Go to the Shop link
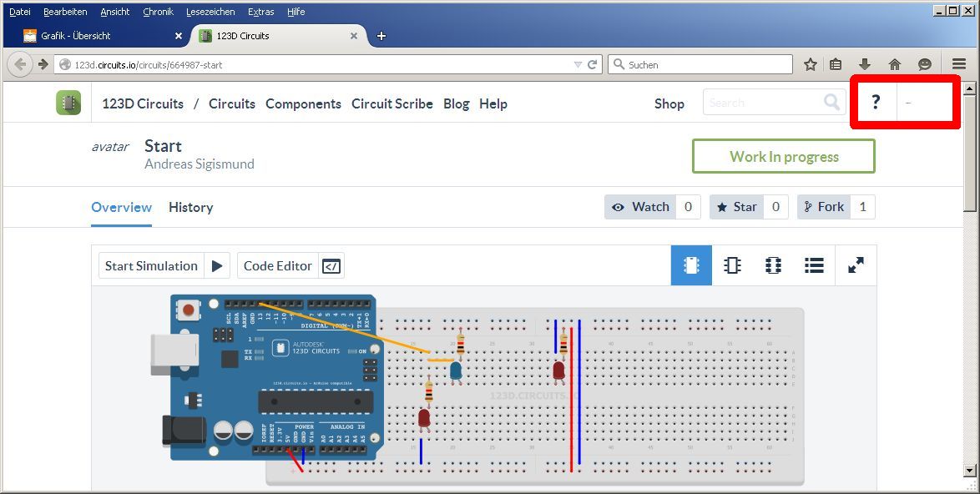Image resolution: width=980 pixels, height=494 pixels. tap(669, 103)
